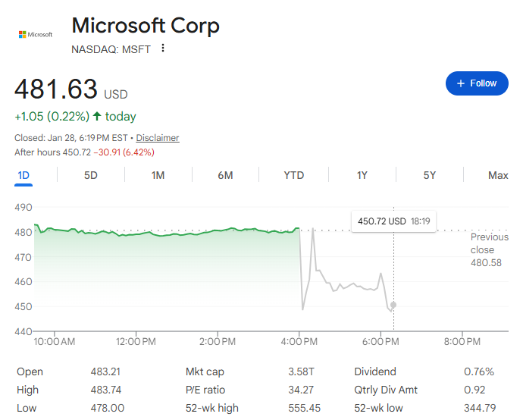Select the 5Y time range
This screenshot has width=523, height=420.
[430, 175]
